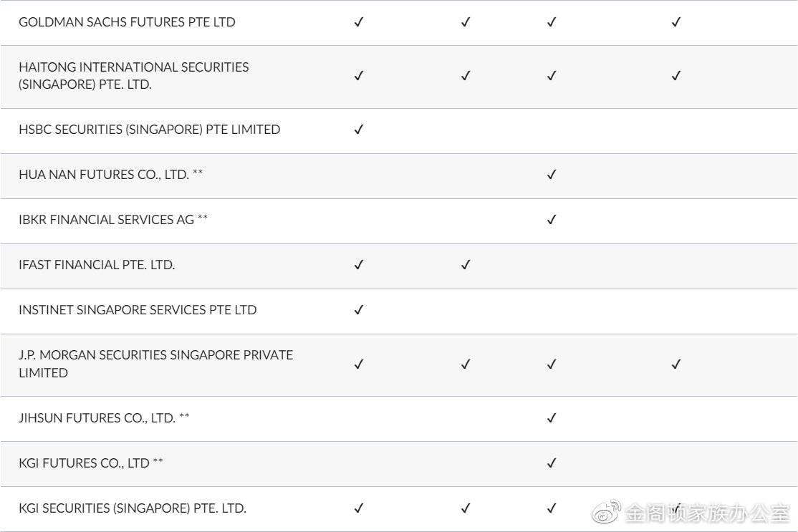Viewport: 798px width, 532px height.
Task: Click the checkmark in KGI Futures row
Action: [552, 463]
